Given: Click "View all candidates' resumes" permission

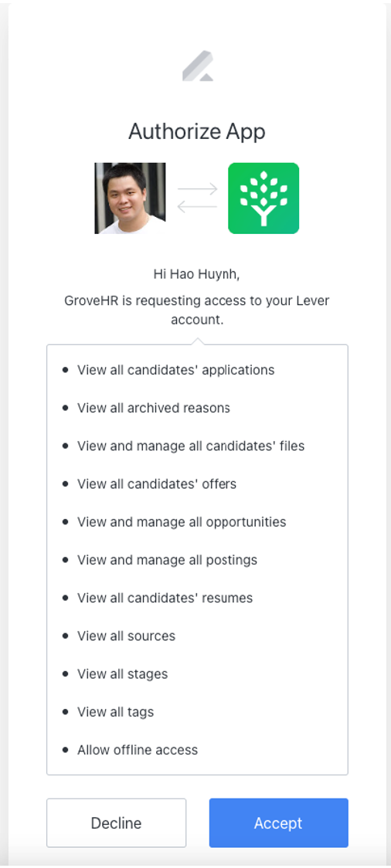Looking at the screenshot, I should [x=165, y=598].
